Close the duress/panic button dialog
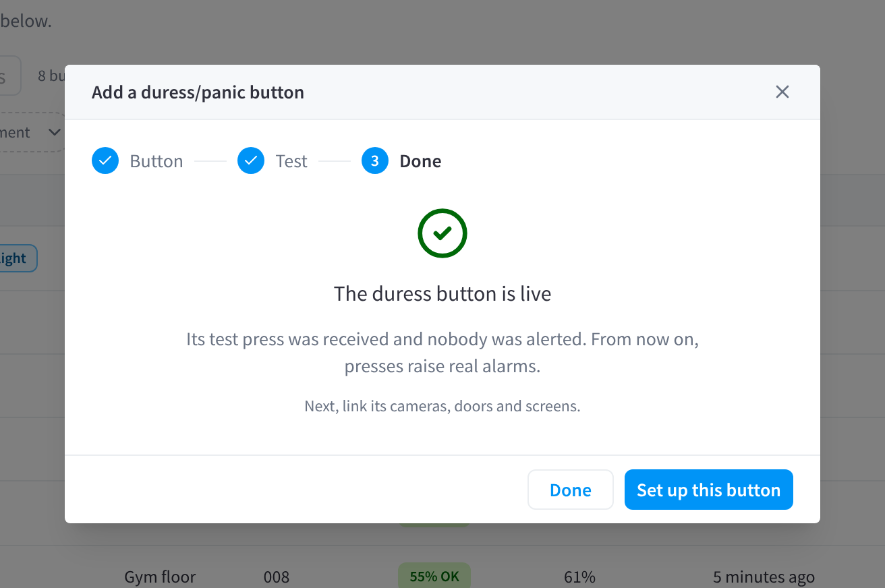 [782, 92]
